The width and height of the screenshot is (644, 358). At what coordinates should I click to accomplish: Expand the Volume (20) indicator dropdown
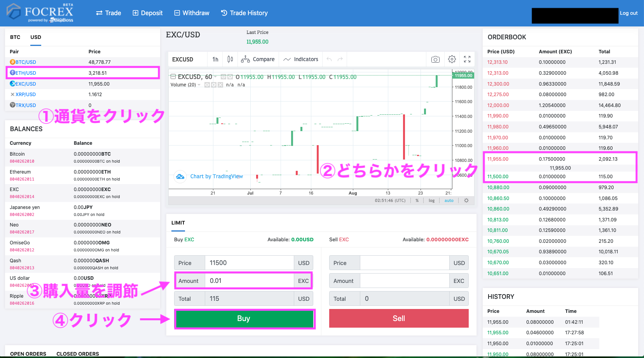tap(199, 85)
